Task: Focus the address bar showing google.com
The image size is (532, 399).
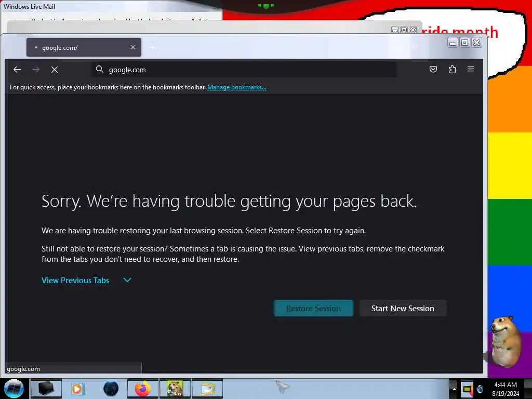Action: [244, 70]
